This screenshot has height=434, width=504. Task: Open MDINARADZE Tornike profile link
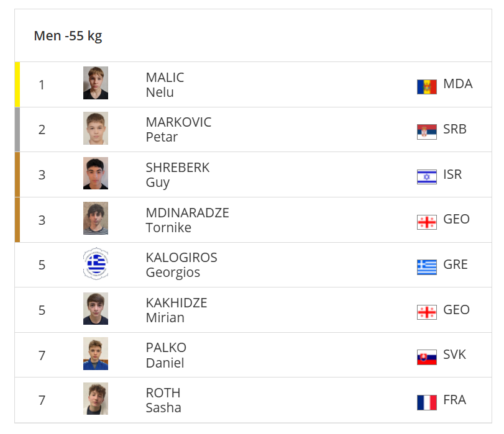[187, 220]
